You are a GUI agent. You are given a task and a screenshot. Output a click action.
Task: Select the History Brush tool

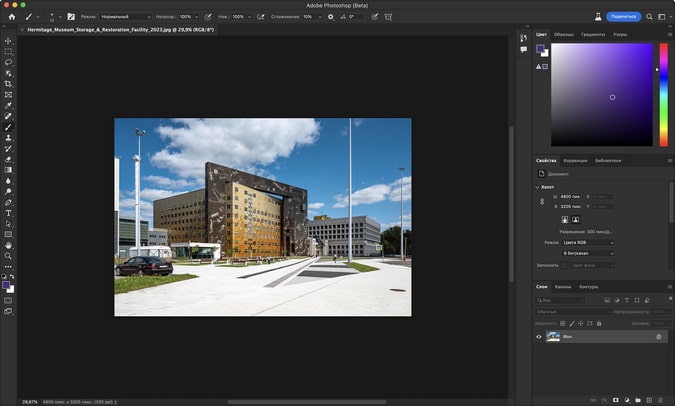point(8,149)
